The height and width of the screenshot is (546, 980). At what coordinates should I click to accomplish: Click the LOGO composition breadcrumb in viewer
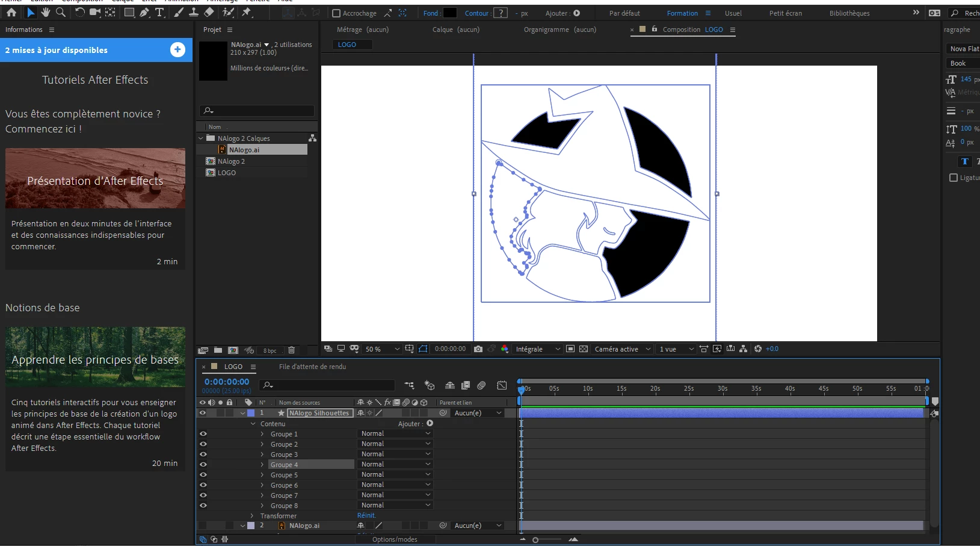[x=352, y=45]
